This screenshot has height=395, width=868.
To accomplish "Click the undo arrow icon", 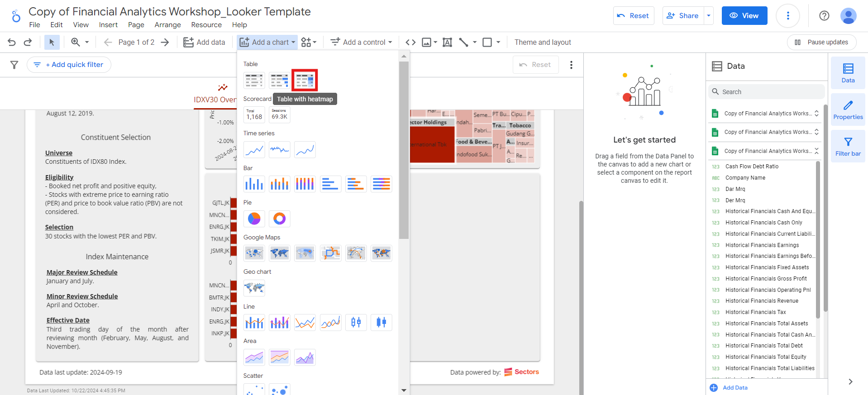I will point(12,42).
